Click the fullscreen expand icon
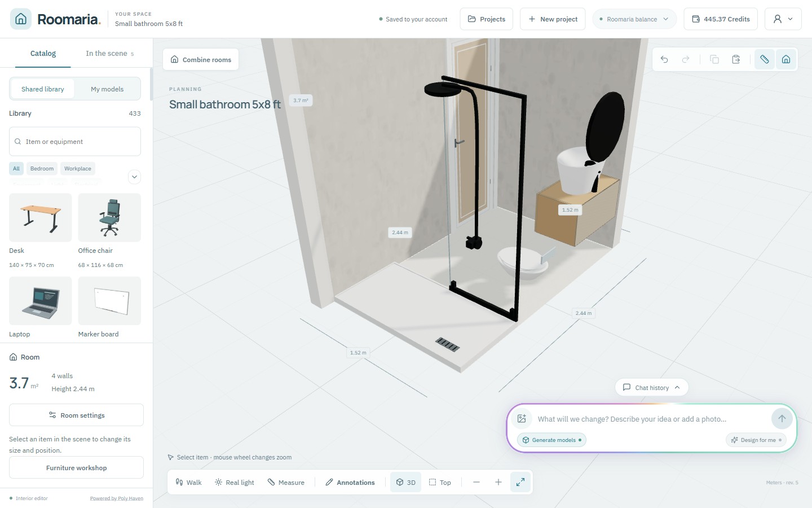812x508 pixels. [520, 482]
